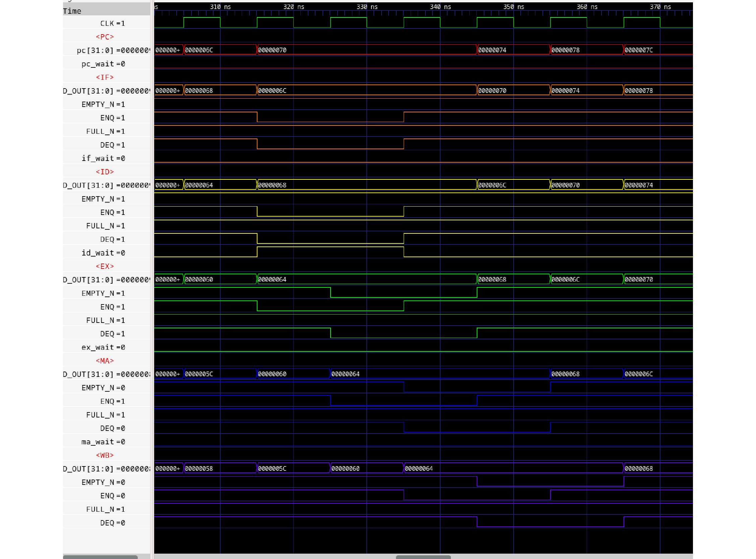756x559 pixels.
Task: Select the <WB> section divider label
Action: (x=105, y=455)
